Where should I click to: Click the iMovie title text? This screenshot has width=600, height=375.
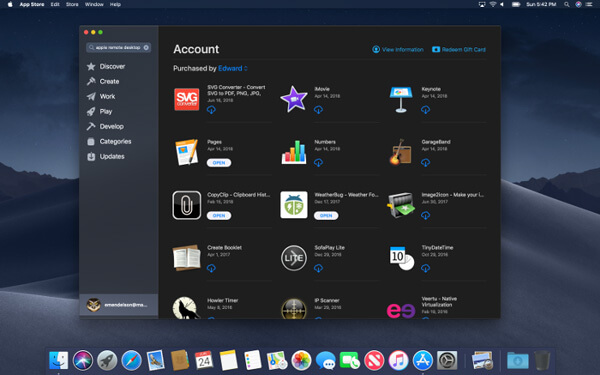pyautogui.click(x=322, y=89)
